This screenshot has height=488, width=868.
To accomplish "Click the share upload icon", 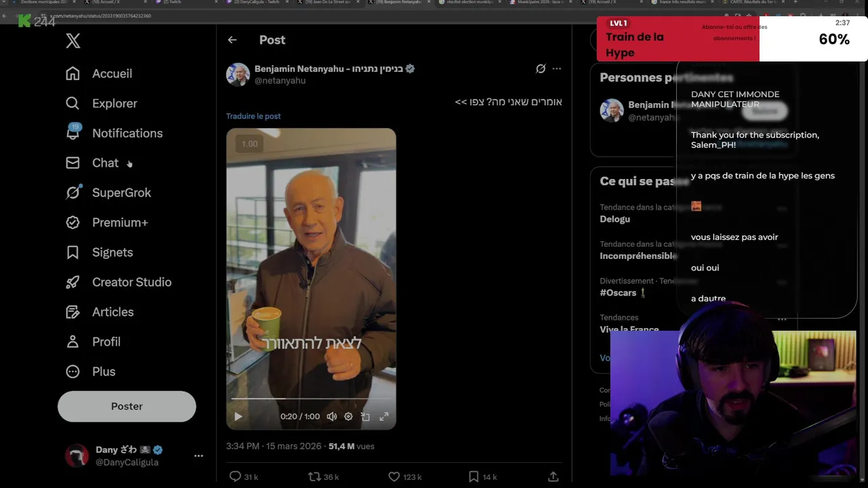I will (x=553, y=476).
